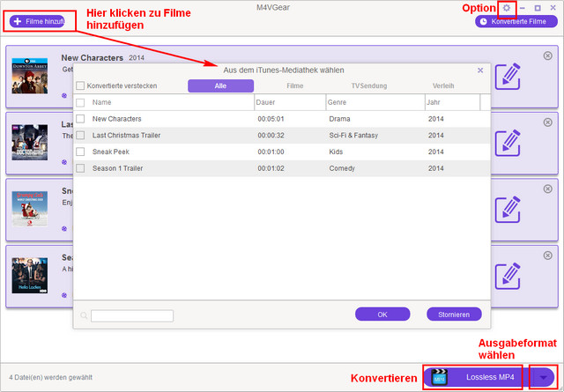Click the film reel icon on Grumpy Cat card
Image resolution: width=564 pixels, height=392 pixels.
click(x=64, y=228)
